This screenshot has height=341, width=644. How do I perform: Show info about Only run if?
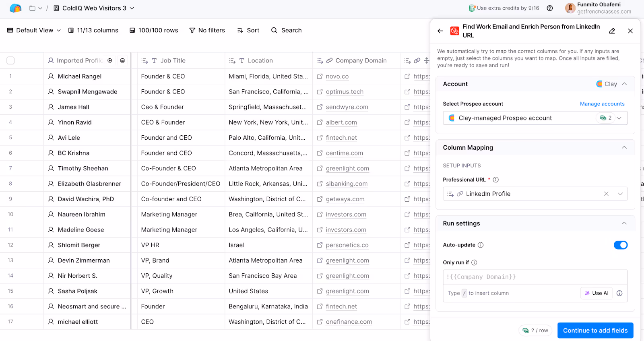(474, 262)
